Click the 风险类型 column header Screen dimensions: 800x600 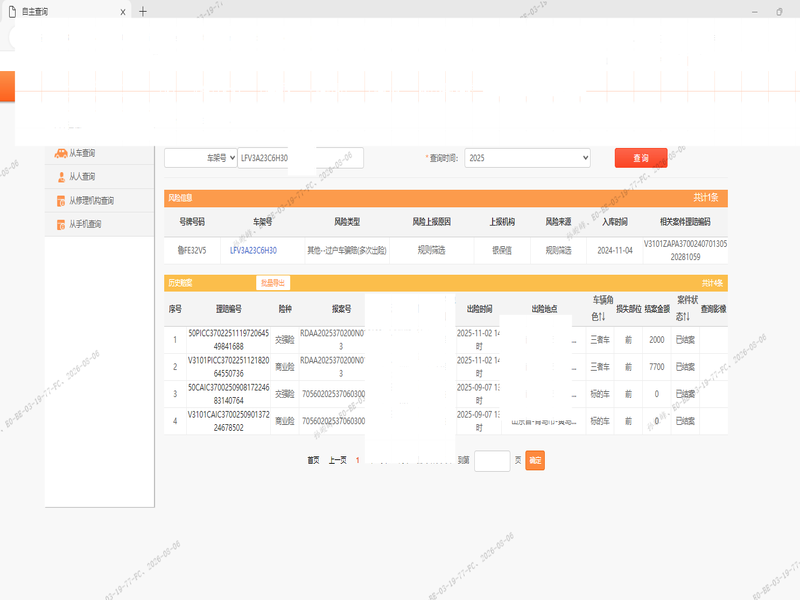347,222
